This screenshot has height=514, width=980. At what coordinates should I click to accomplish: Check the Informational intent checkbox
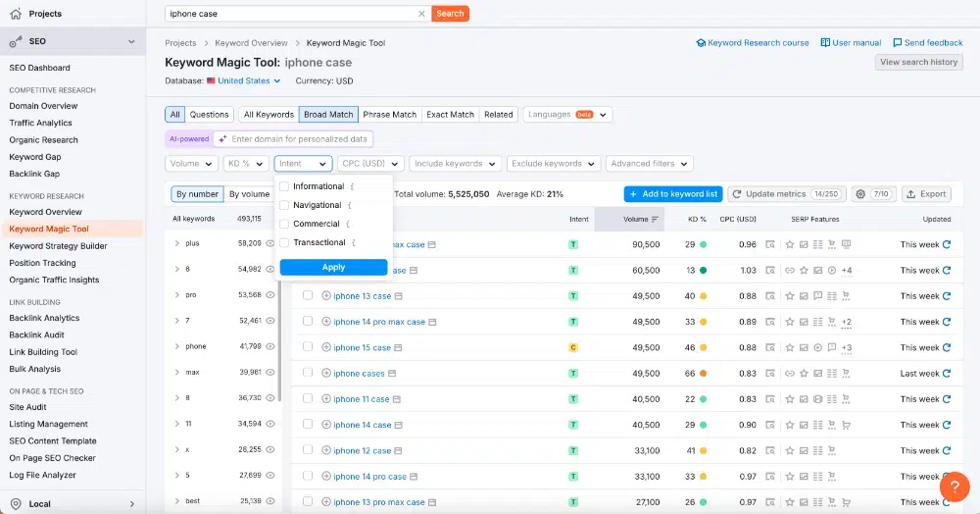(284, 186)
